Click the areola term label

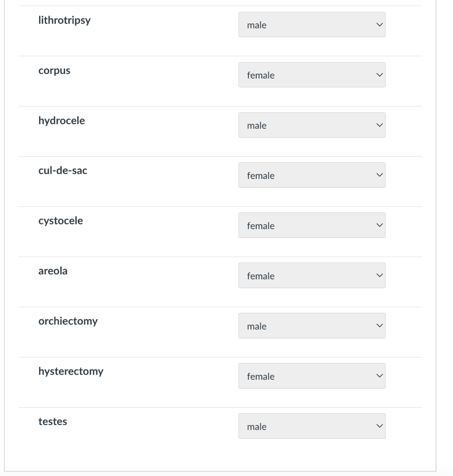click(53, 271)
